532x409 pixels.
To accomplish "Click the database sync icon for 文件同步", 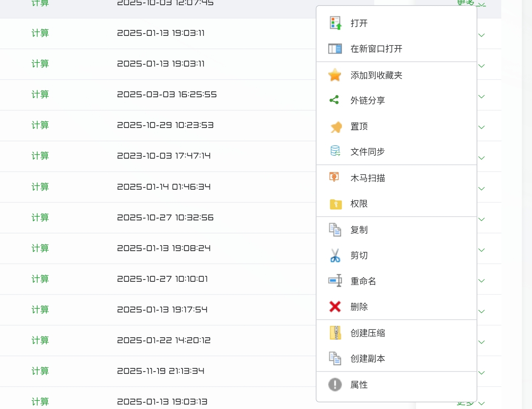I will [335, 151].
